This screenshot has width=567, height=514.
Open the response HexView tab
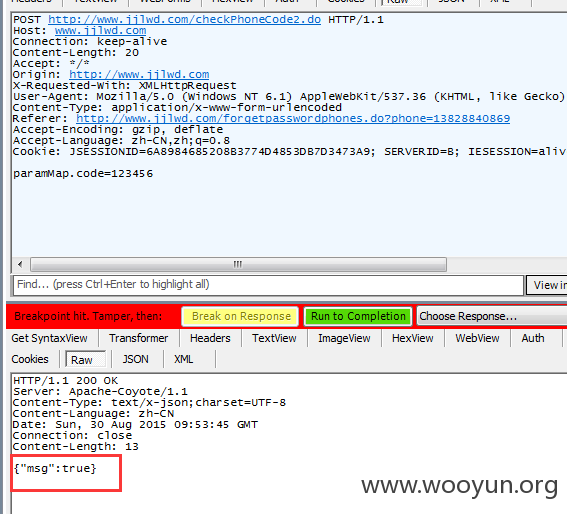tap(413, 338)
